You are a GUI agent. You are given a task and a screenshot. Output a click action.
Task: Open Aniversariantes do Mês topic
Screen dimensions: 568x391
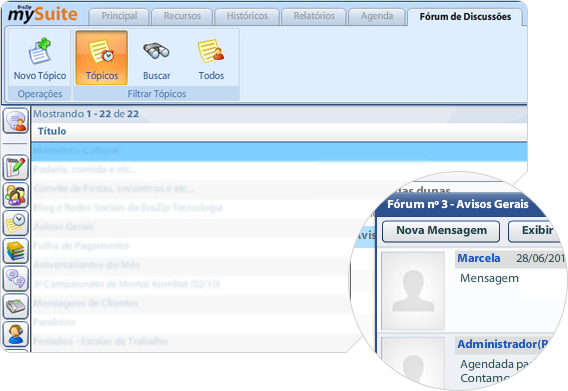pyautogui.click(x=87, y=265)
